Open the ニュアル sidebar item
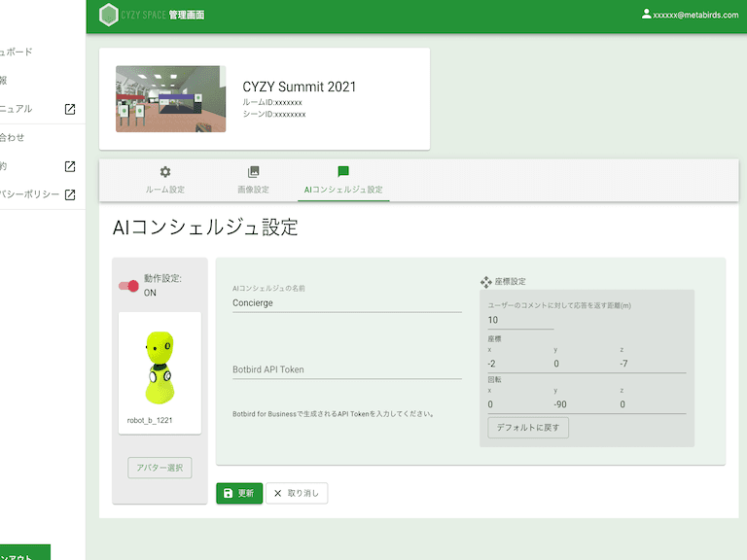 pyautogui.click(x=16, y=109)
